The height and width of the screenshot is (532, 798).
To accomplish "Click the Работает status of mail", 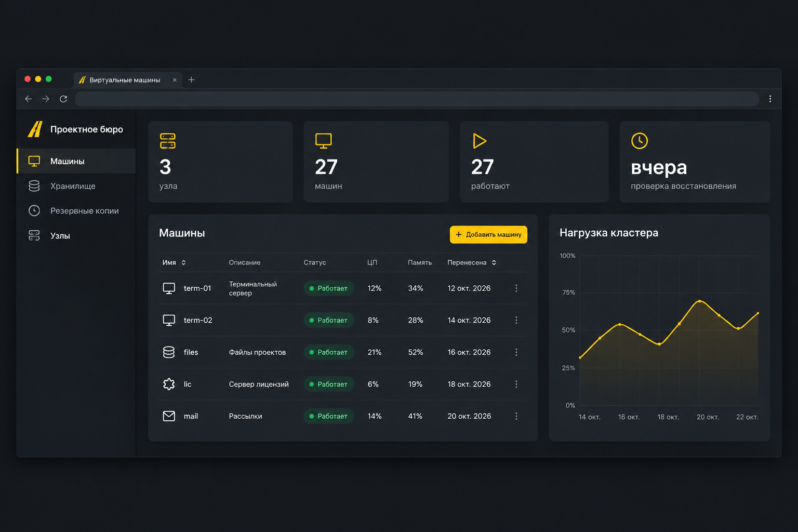I will 328,416.
